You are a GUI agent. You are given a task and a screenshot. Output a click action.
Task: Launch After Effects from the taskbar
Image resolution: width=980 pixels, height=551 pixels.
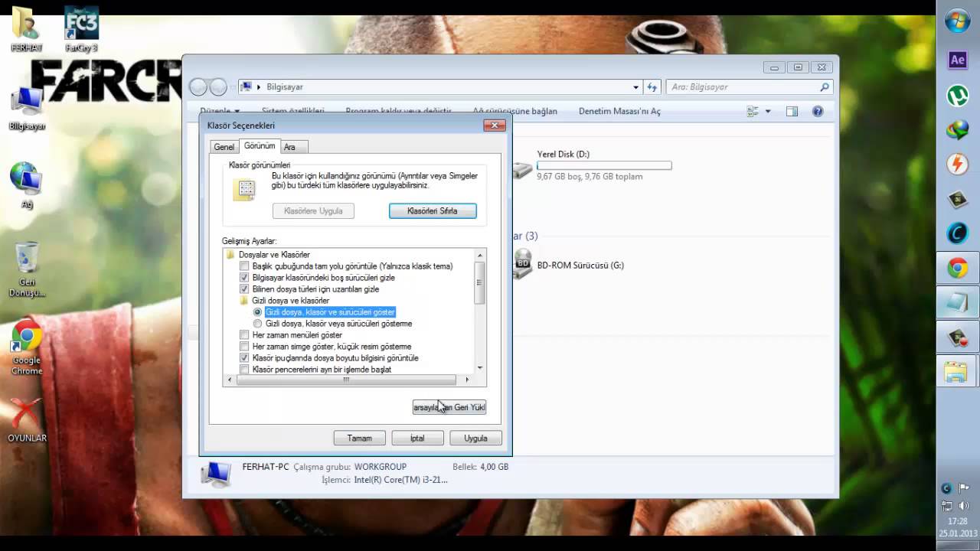click(x=958, y=60)
